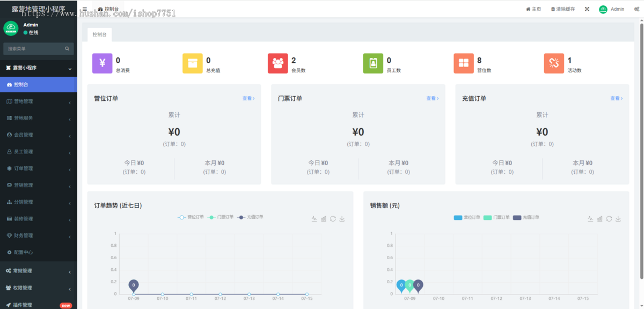The image size is (644, 309).
Task: Open 配置中心 in the sidebar
Action: pos(39,252)
